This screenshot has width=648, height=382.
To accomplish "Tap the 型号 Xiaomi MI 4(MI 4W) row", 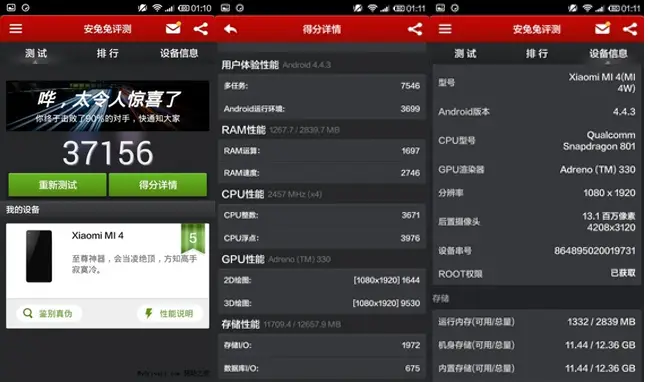I will pos(536,83).
